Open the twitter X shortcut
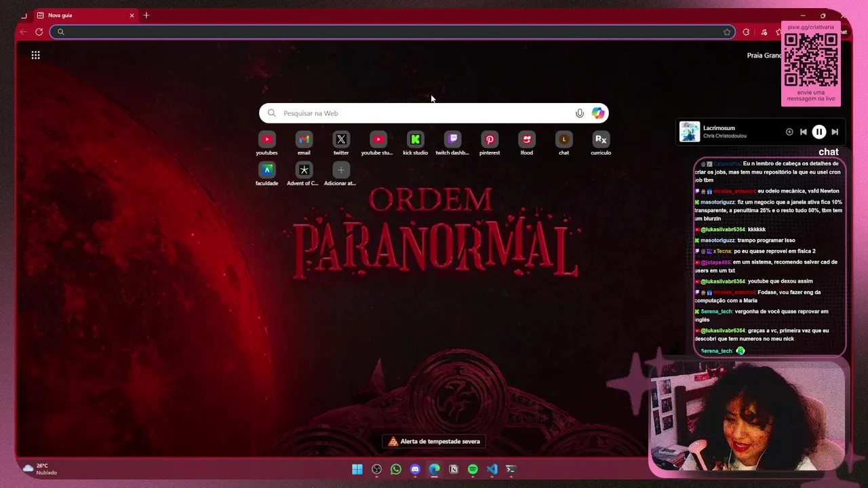The image size is (868, 488). click(341, 143)
